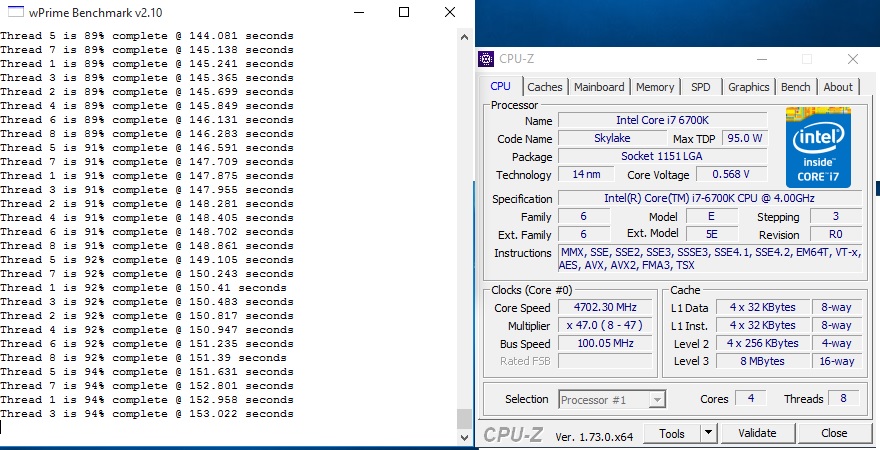The height and width of the screenshot is (450, 880).
Task: Click the Threads value '8'
Action: [843, 398]
